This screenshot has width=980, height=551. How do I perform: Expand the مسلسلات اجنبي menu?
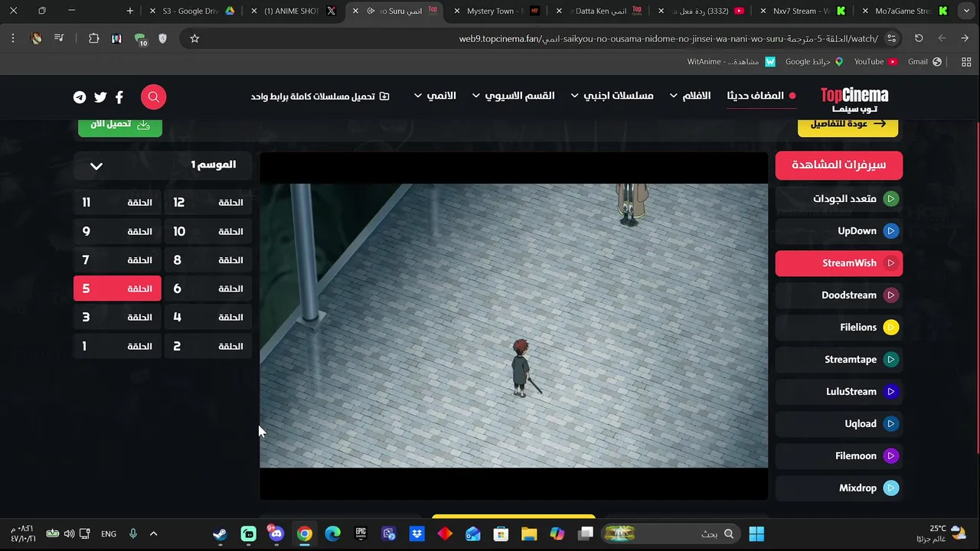click(612, 96)
